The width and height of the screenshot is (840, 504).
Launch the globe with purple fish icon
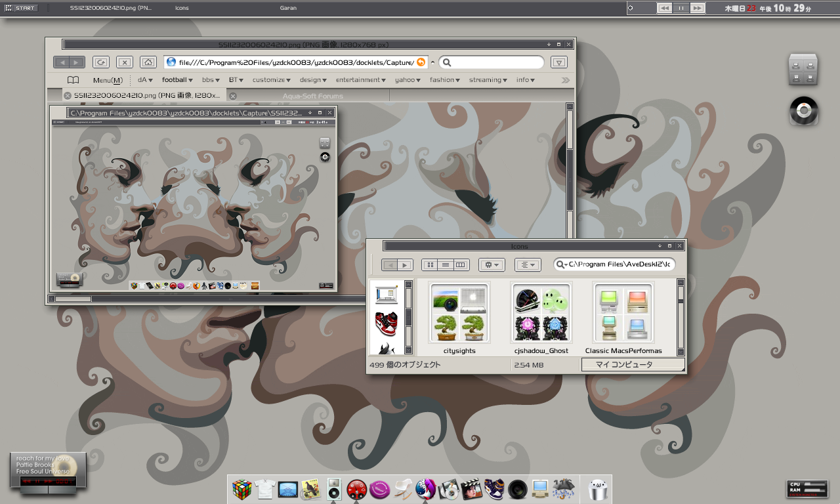tap(425, 489)
